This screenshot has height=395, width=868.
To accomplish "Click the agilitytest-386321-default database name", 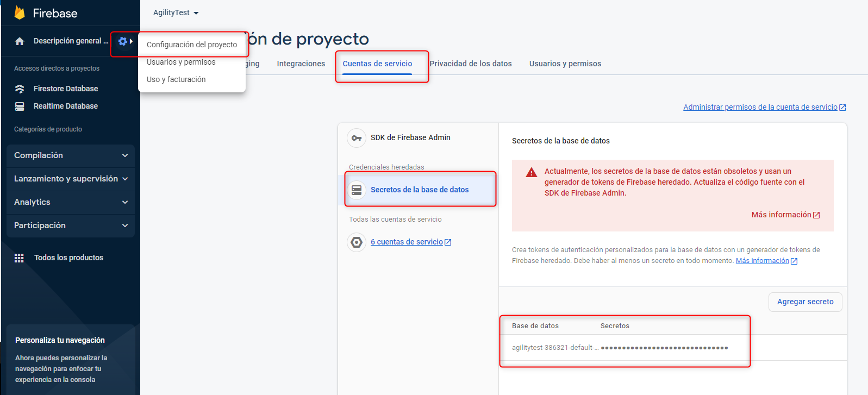I will pyautogui.click(x=555, y=348).
